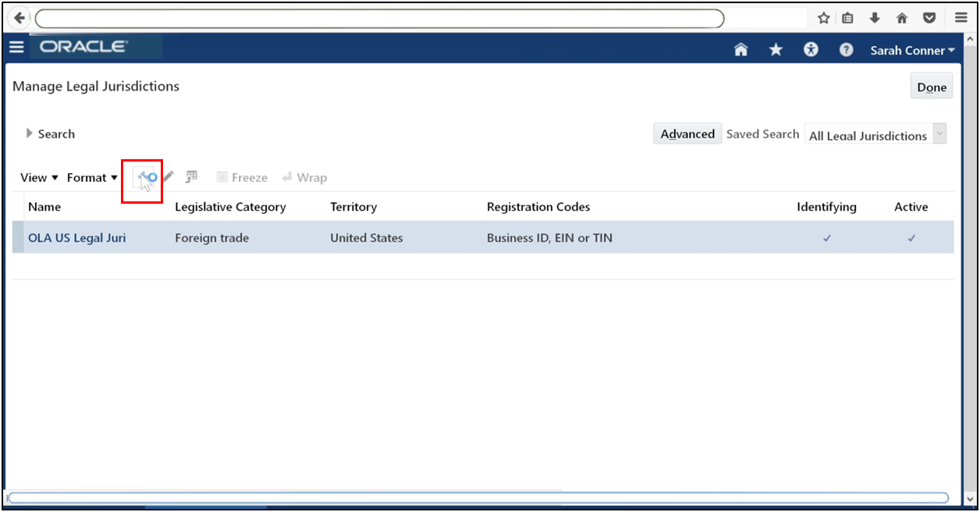Open the Format menu

pos(91,177)
